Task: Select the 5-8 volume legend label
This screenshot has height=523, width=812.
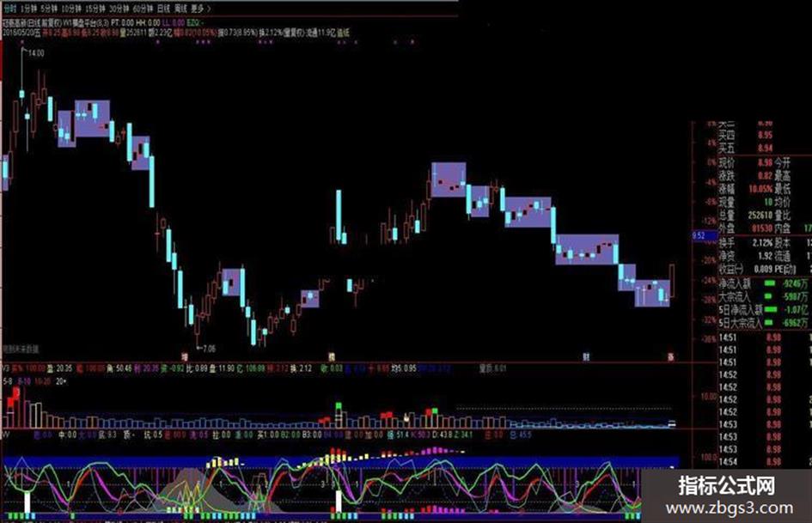Action: tap(7, 381)
